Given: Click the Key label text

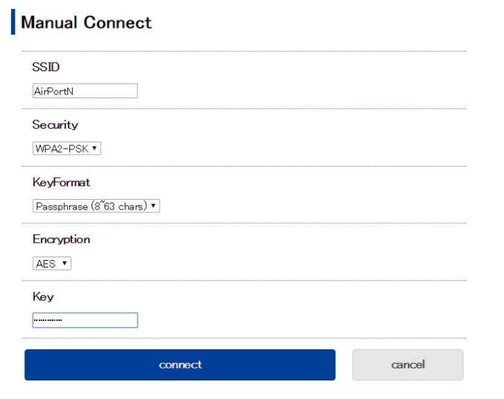Looking at the screenshot, I should 43,297.
